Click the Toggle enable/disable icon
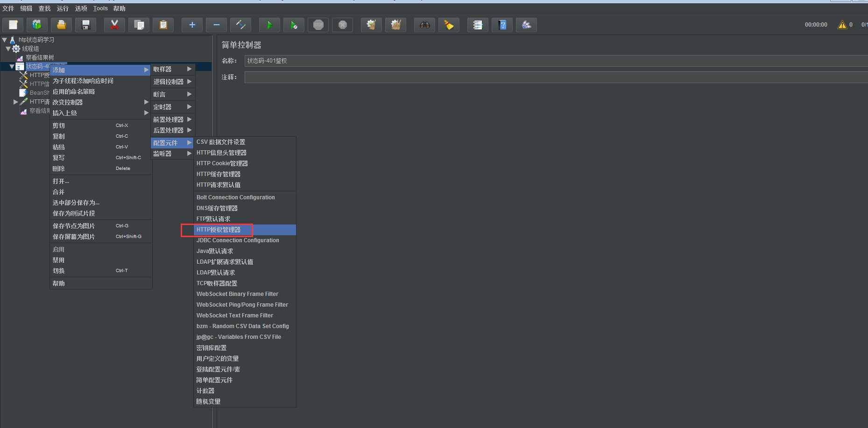Image resolution: width=868 pixels, height=428 pixels. pyautogui.click(x=240, y=25)
